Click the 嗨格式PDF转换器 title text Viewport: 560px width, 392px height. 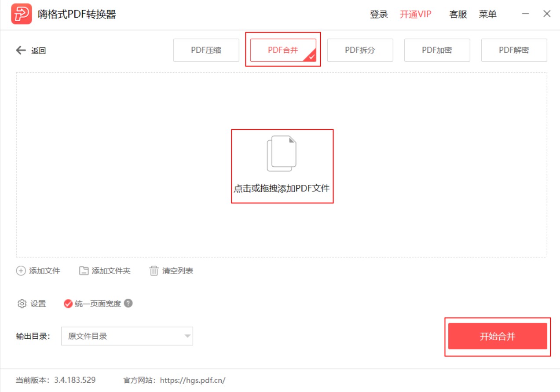(x=77, y=15)
